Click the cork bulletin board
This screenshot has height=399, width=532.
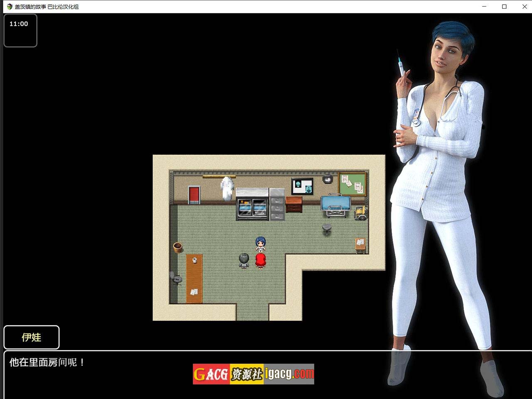[352, 184]
